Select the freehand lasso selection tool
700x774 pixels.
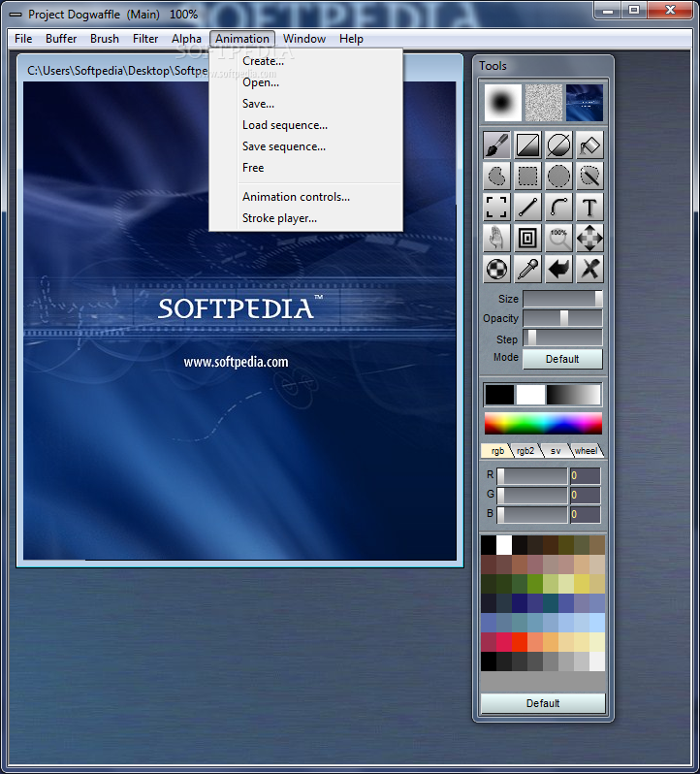coord(496,177)
